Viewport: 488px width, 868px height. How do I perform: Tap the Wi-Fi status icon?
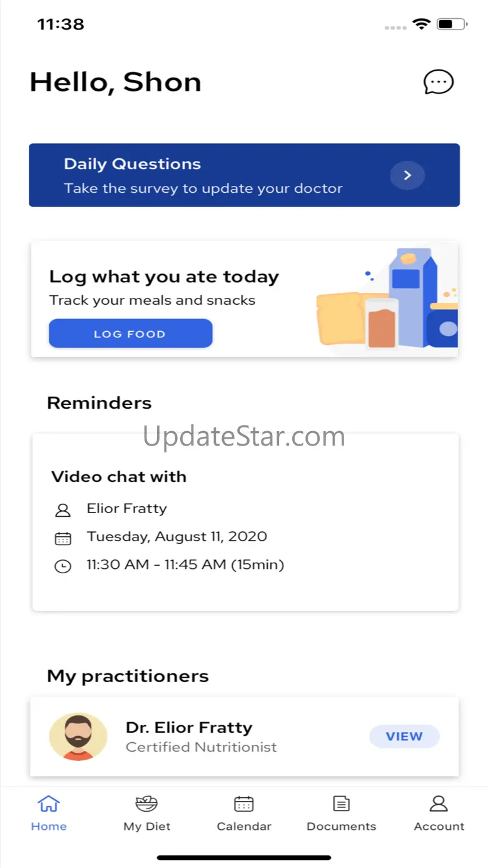click(x=422, y=24)
